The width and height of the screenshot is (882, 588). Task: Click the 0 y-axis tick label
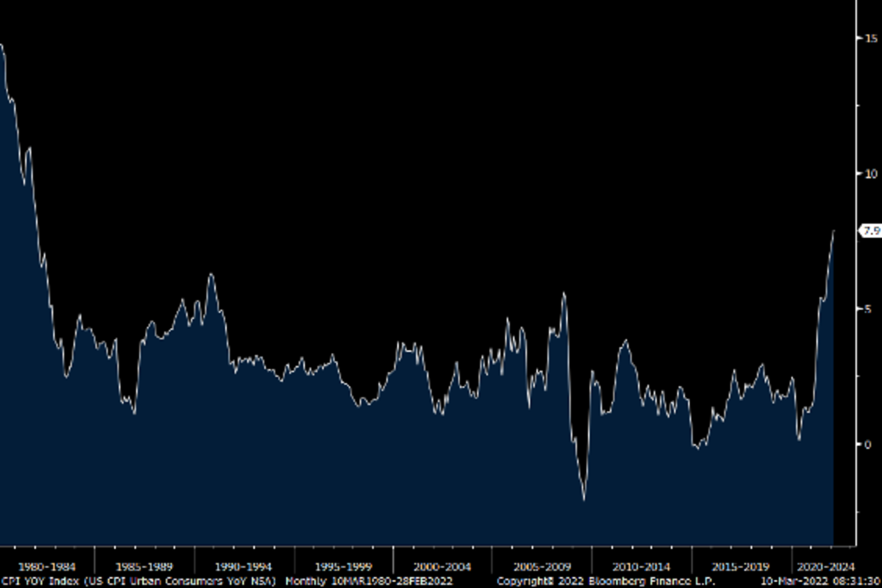pos(868,444)
